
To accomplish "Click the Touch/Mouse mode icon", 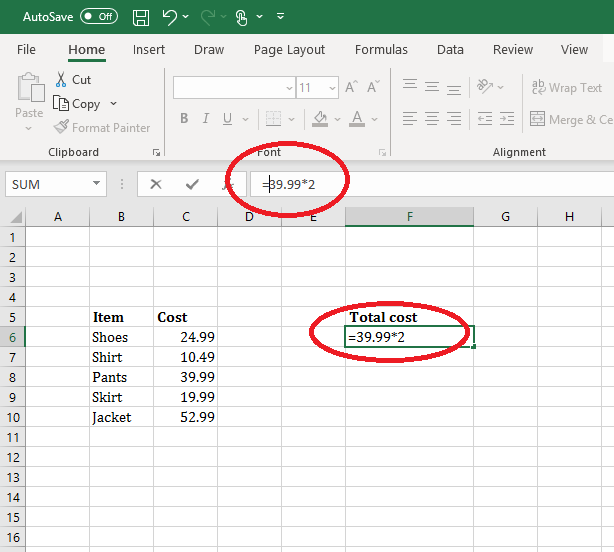I will coord(241,17).
